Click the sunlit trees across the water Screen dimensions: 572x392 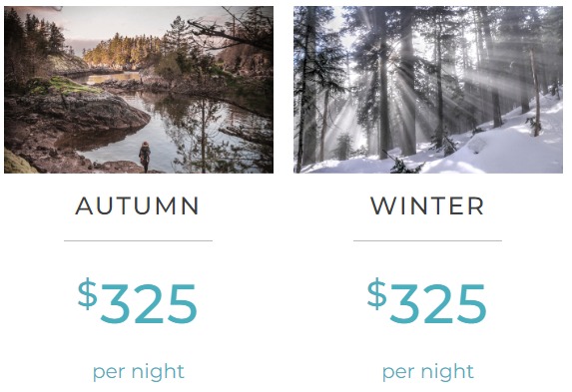[121, 51]
